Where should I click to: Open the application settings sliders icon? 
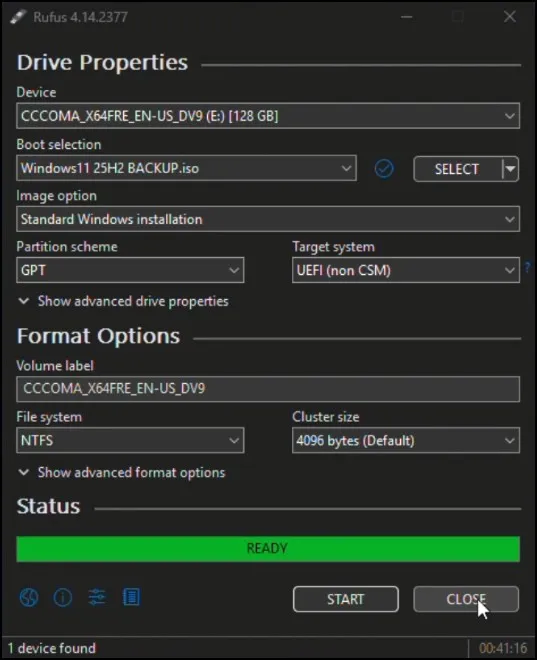(97, 597)
